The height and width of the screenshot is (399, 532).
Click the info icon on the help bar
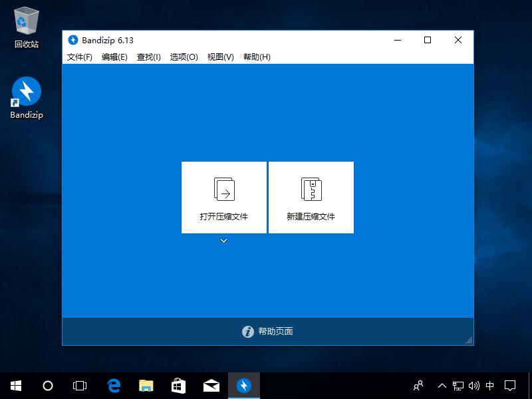pyautogui.click(x=247, y=331)
